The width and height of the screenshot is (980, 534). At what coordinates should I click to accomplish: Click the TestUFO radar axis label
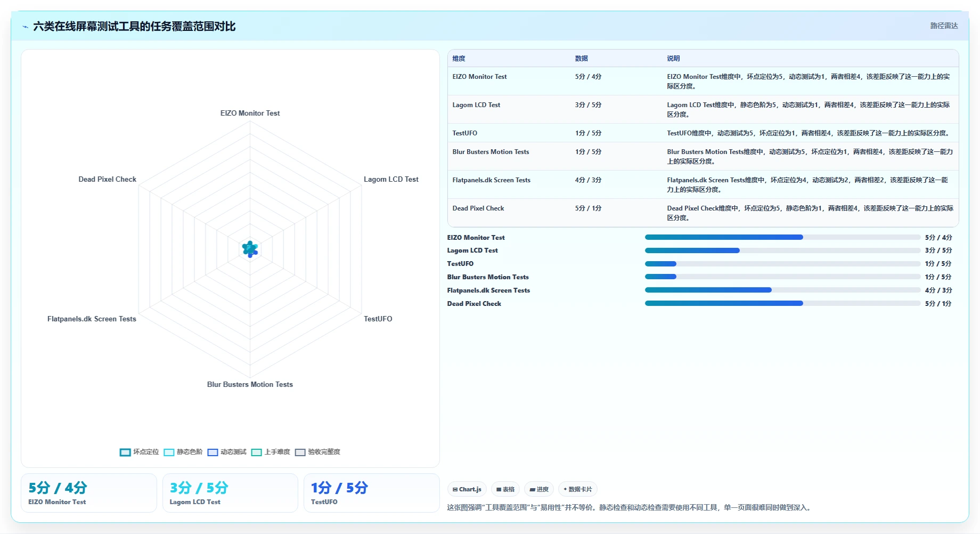[378, 319]
